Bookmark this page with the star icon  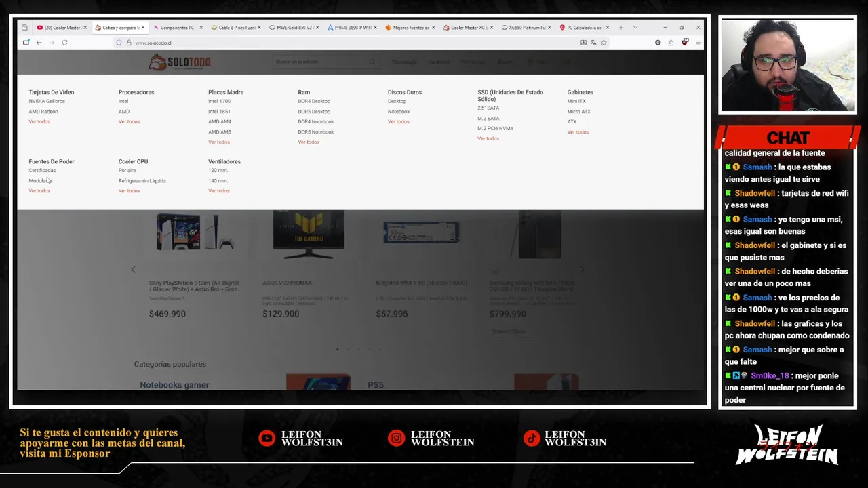pos(604,43)
